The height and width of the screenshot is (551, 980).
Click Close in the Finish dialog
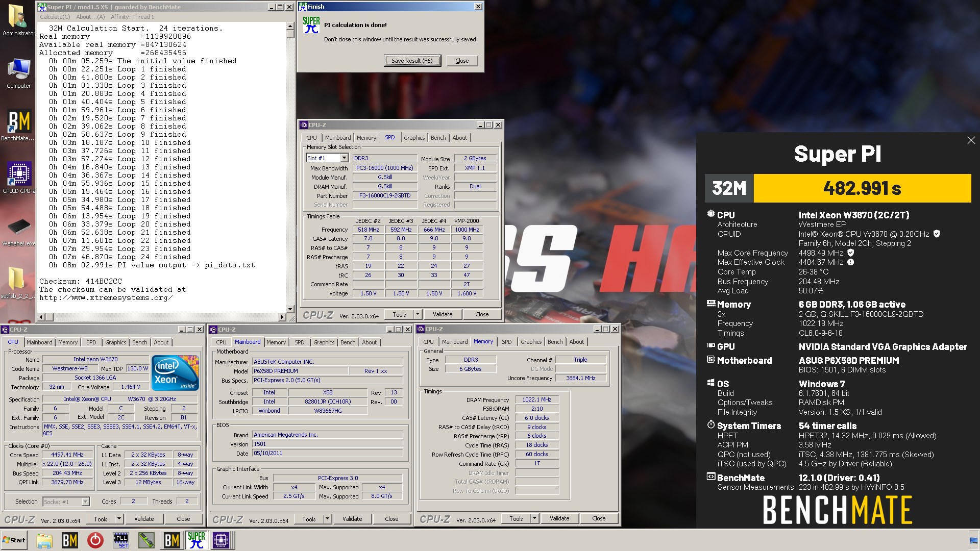tap(462, 61)
